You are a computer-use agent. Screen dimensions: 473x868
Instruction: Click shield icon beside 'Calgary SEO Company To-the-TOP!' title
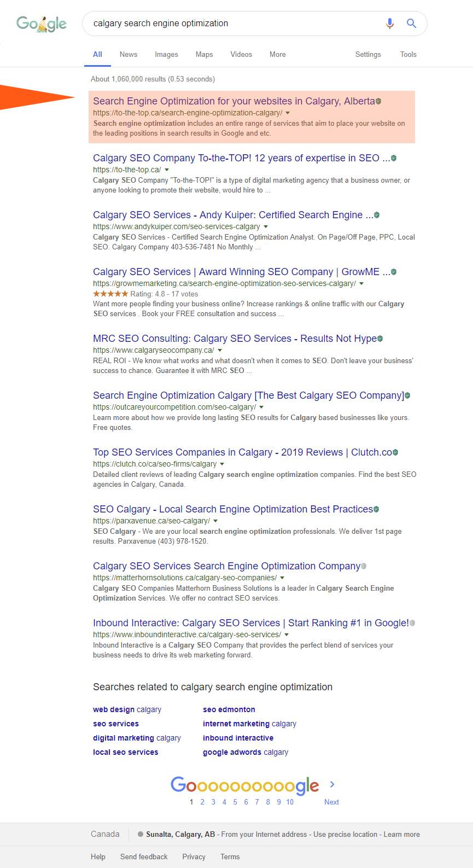(x=394, y=158)
